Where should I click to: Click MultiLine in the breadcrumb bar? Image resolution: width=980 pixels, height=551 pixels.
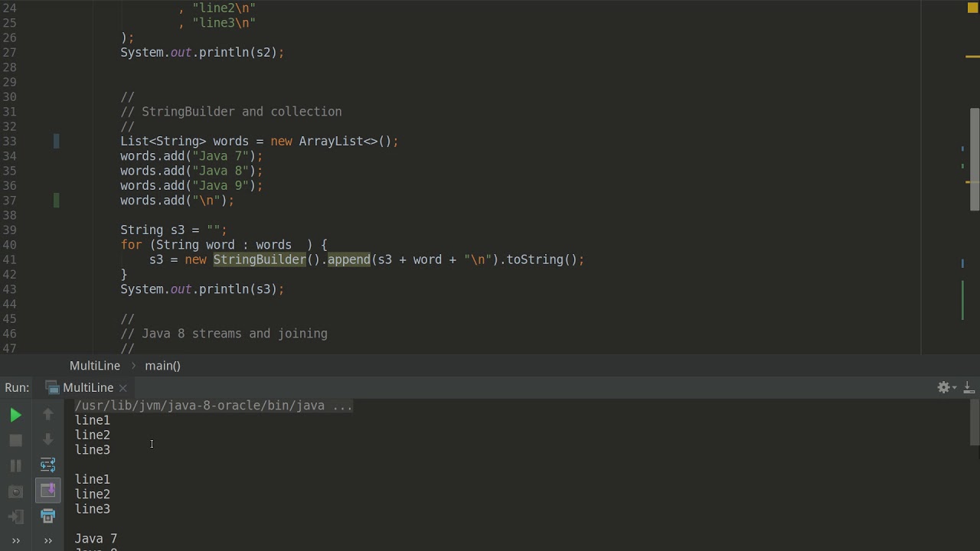click(x=95, y=366)
